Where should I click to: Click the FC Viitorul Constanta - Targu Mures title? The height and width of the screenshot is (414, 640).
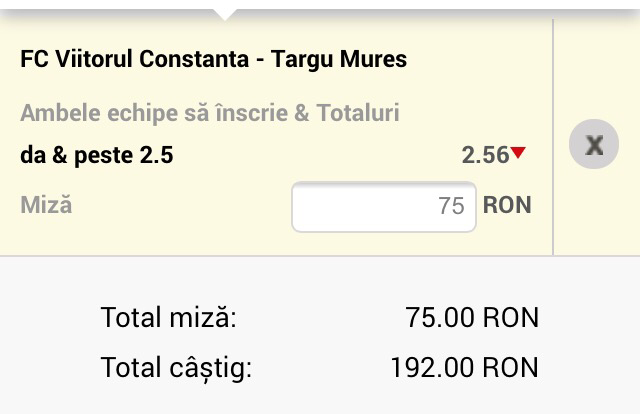click(213, 59)
